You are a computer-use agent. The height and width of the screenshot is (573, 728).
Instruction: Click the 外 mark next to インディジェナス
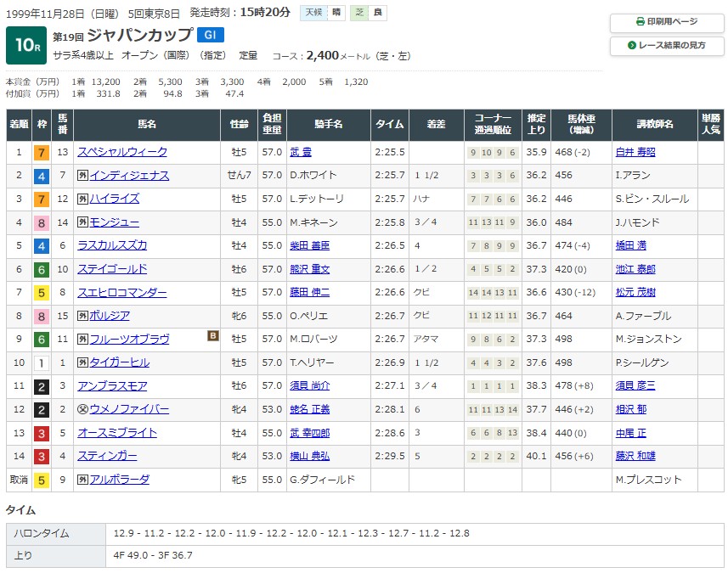pos(82,176)
